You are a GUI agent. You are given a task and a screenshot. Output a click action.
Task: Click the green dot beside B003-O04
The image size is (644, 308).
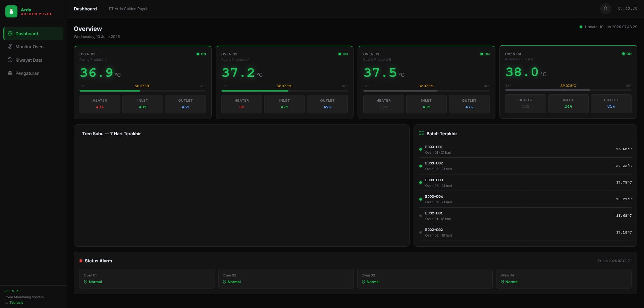click(421, 199)
